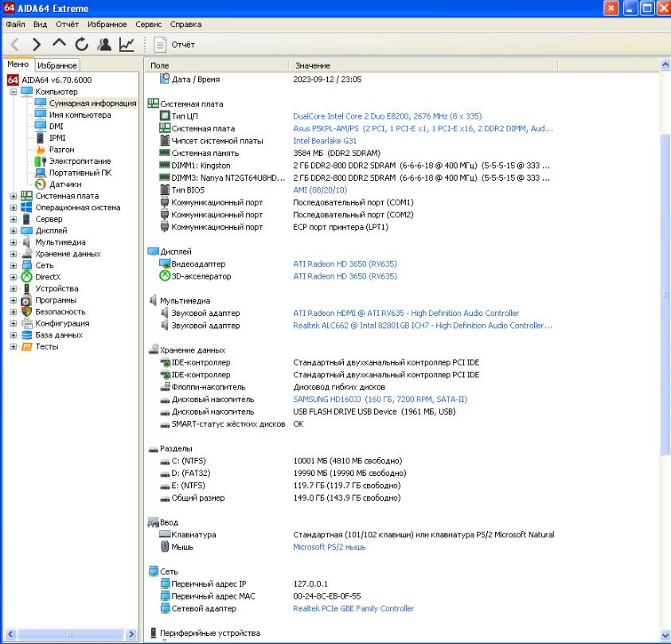Select the Операционная система Windows icon
671x644 pixels.
(x=26, y=207)
